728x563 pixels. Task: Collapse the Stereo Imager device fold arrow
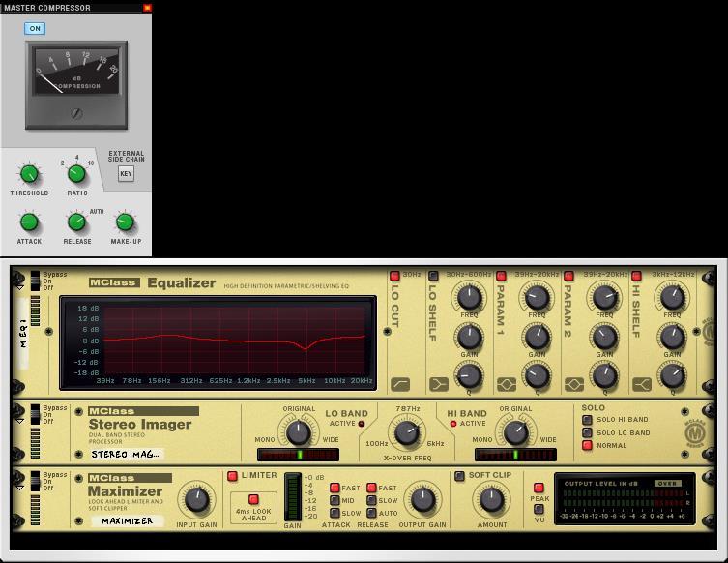tap(20, 422)
